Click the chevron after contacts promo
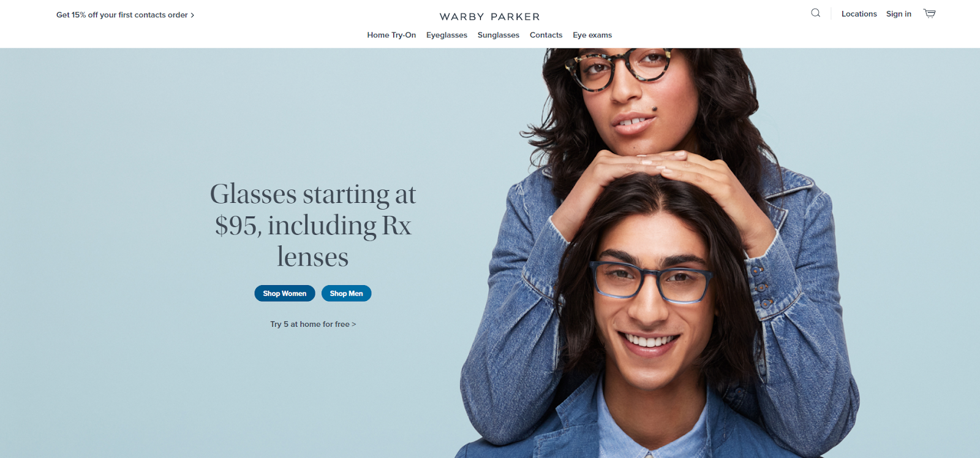This screenshot has height=458, width=980. pyautogui.click(x=192, y=15)
